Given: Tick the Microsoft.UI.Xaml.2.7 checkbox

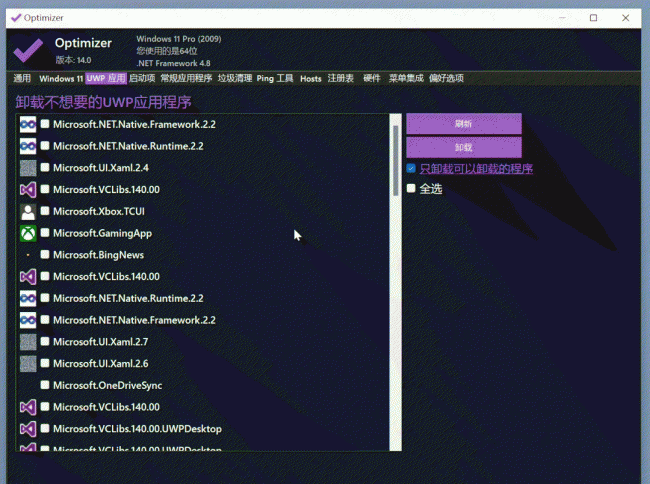Looking at the screenshot, I should click(45, 341).
